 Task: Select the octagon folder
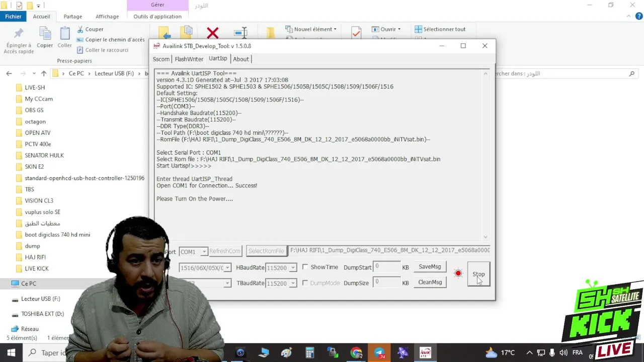(35, 122)
